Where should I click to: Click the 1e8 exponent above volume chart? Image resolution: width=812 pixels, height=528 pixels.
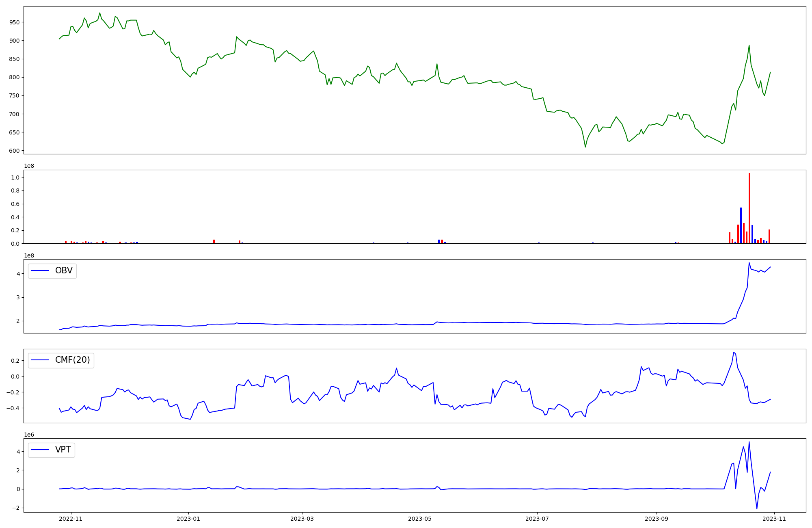[x=29, y=166]
